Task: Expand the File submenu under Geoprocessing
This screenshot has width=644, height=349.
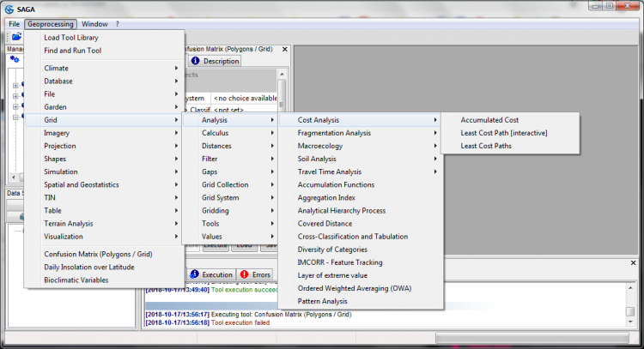Action: (104, 94)
